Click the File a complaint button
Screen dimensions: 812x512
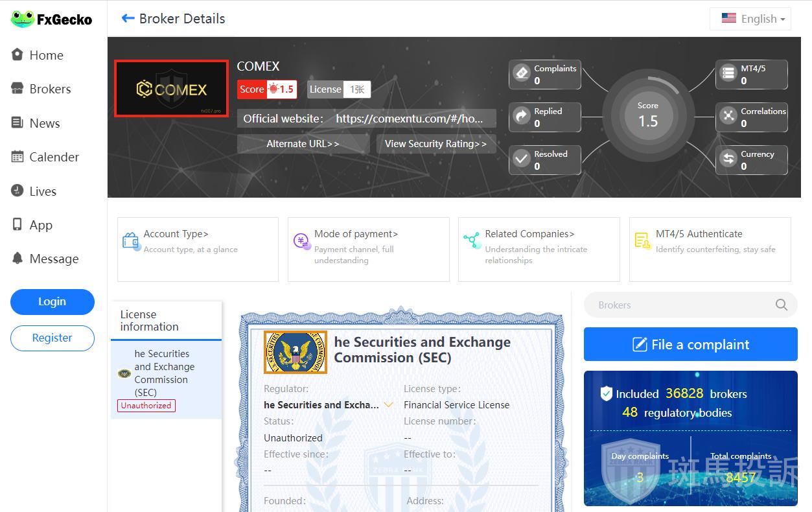pyautogui.click(x=690, y=344)
